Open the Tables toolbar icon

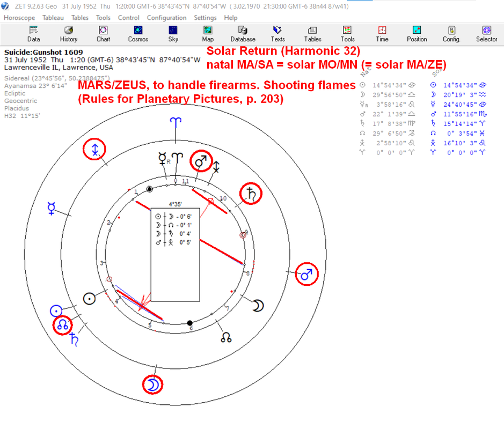(312, 34)
